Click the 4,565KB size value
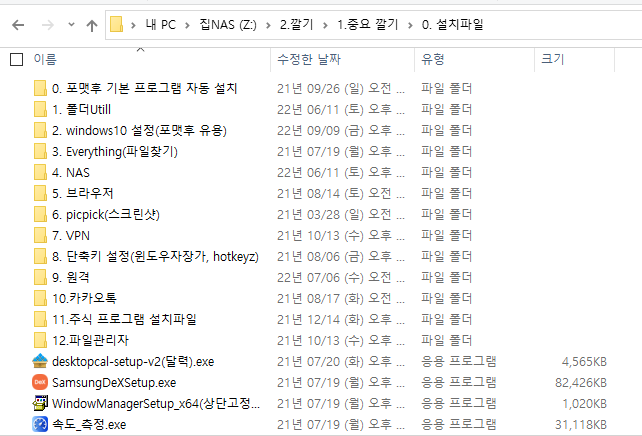 (x=584, y=361)
